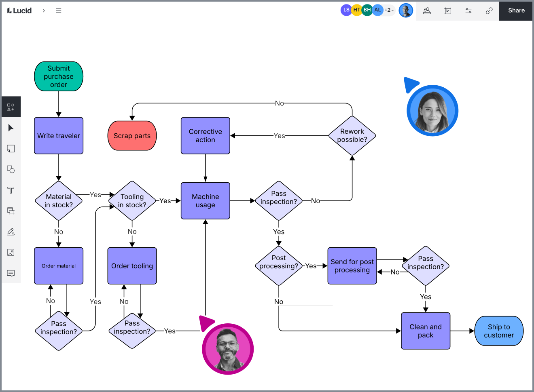Screen dimensions: 534x392
Task: Expand the +2 additional collaborators dropdown
Action: [389, 10]
